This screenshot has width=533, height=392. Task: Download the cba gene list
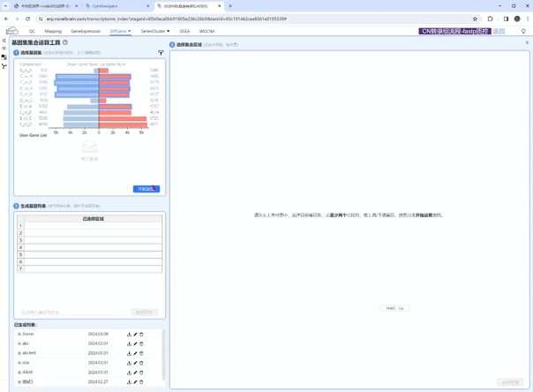(x=129, y=363)
